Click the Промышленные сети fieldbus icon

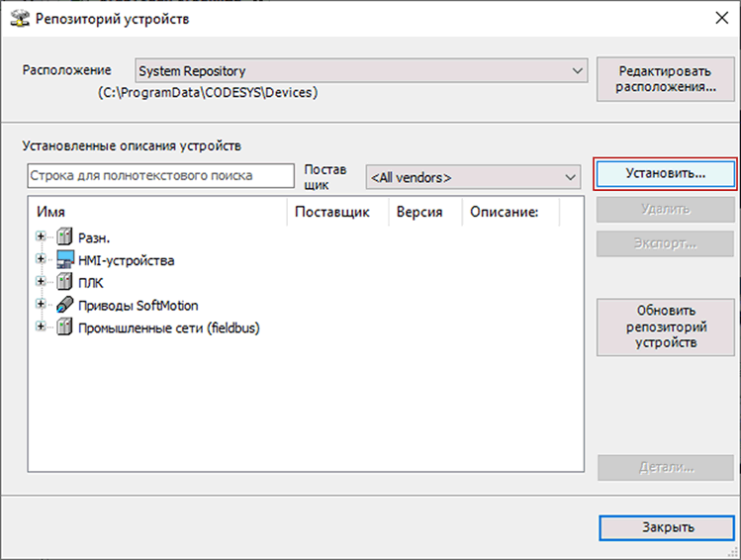coord(64,327)
